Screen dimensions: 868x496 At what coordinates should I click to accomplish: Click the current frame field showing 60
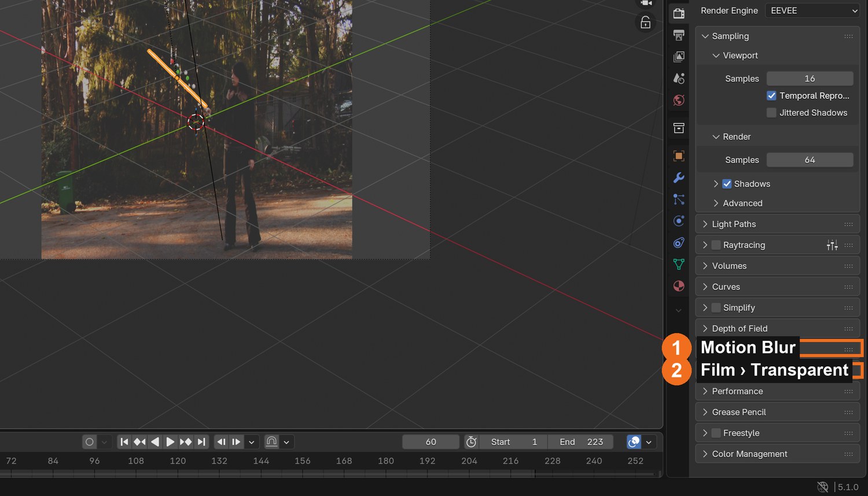tap(431, 442)
